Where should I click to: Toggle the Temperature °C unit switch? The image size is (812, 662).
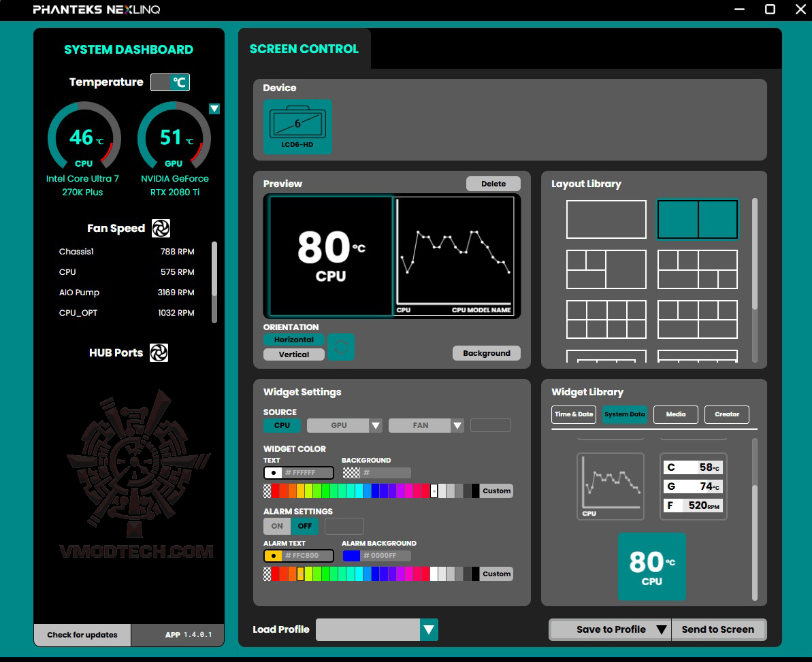click(x=170, y=82)
